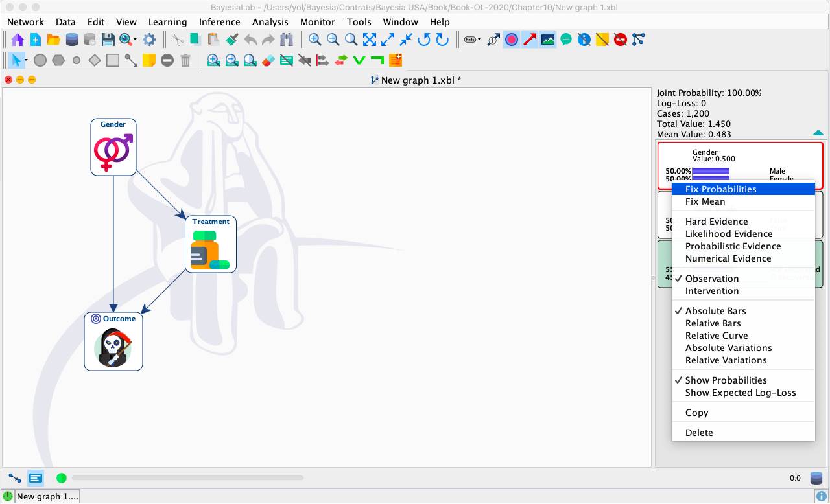Select the square utility node tool
The height and width of the screenshot is (504, 830).
coord(113,60)
